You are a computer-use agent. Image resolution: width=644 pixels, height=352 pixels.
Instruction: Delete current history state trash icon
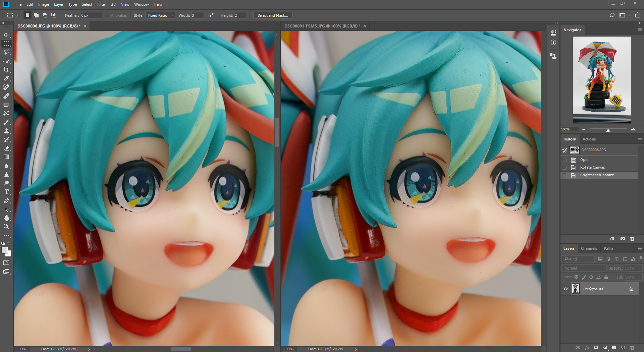tap(632, 239)
